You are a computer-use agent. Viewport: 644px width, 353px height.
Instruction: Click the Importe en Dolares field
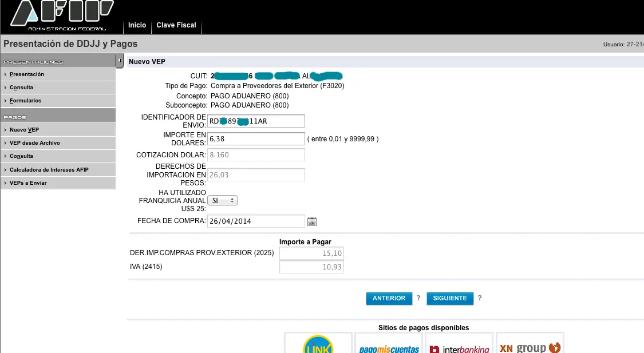pyautogui.click(x=256, y=138)
